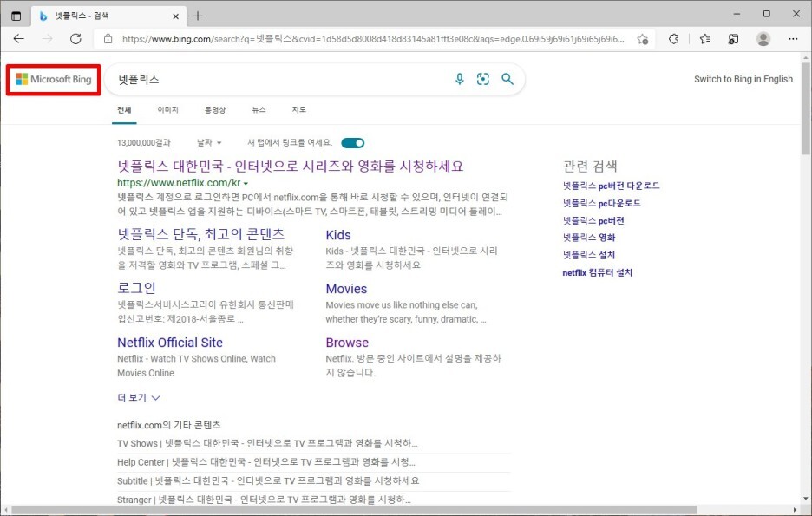This screenshot has height=516, width=812.
Task: Start voice search with microphone icon
Action: (459, 79)
